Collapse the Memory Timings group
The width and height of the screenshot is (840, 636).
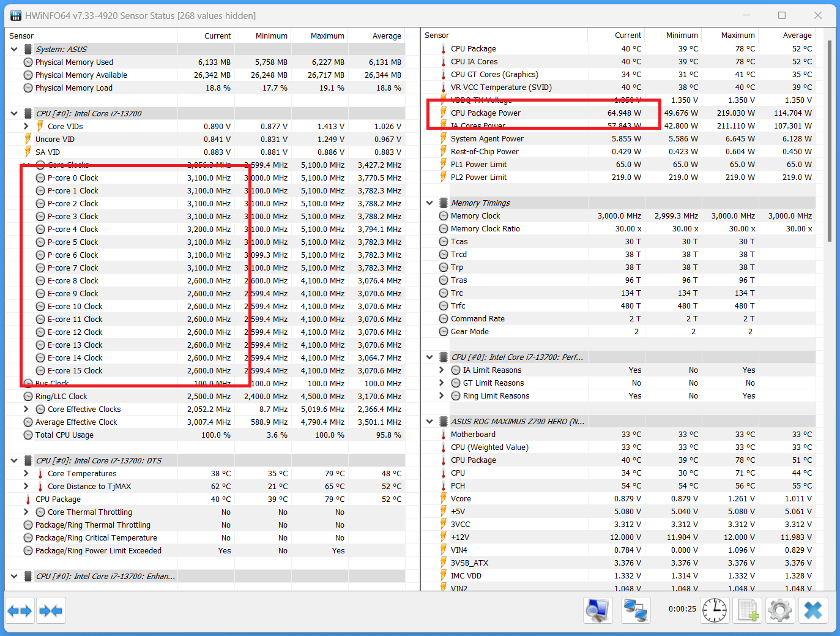429,203
